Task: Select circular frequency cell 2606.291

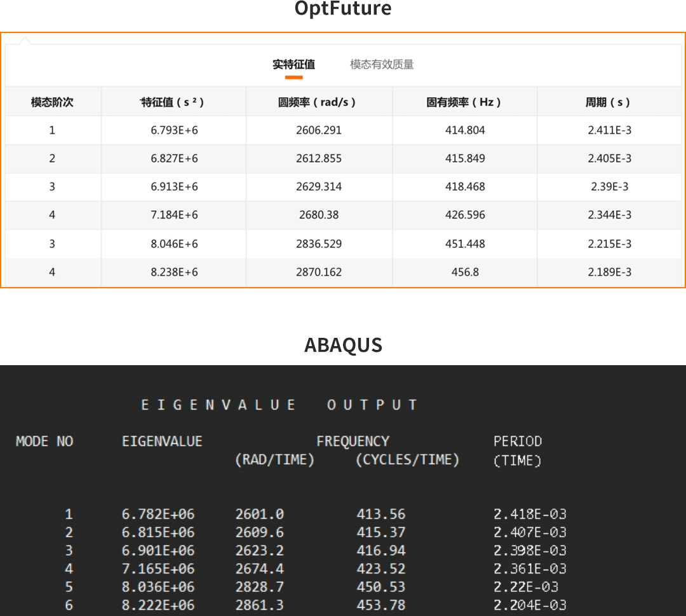Action: (319, 130)
